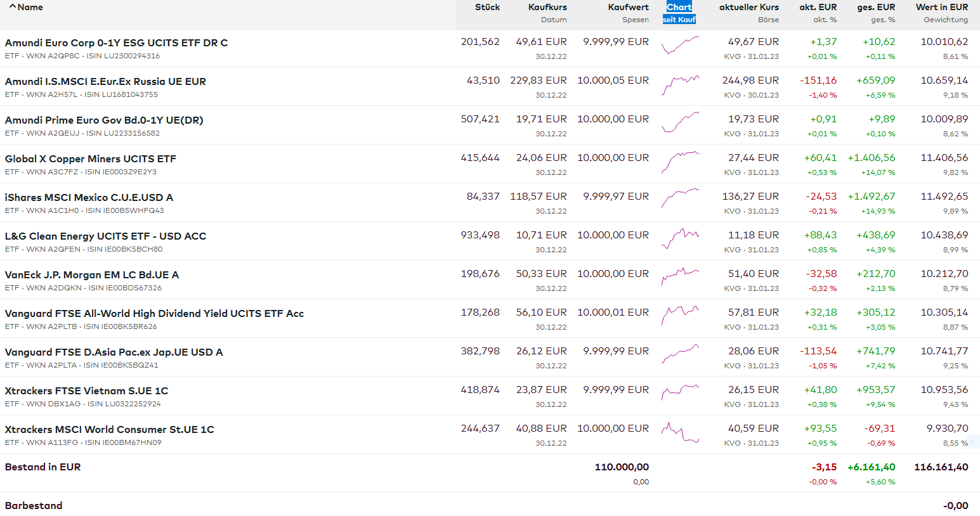The width and height of the screenshot is (980, 516).
Task: Click the aktueller Kurs column header
Action: pos(748,7)
